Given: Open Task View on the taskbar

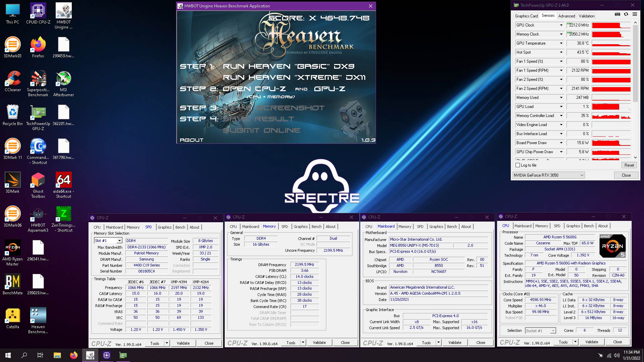Looking at the screenshot, I should coord(40,355).
